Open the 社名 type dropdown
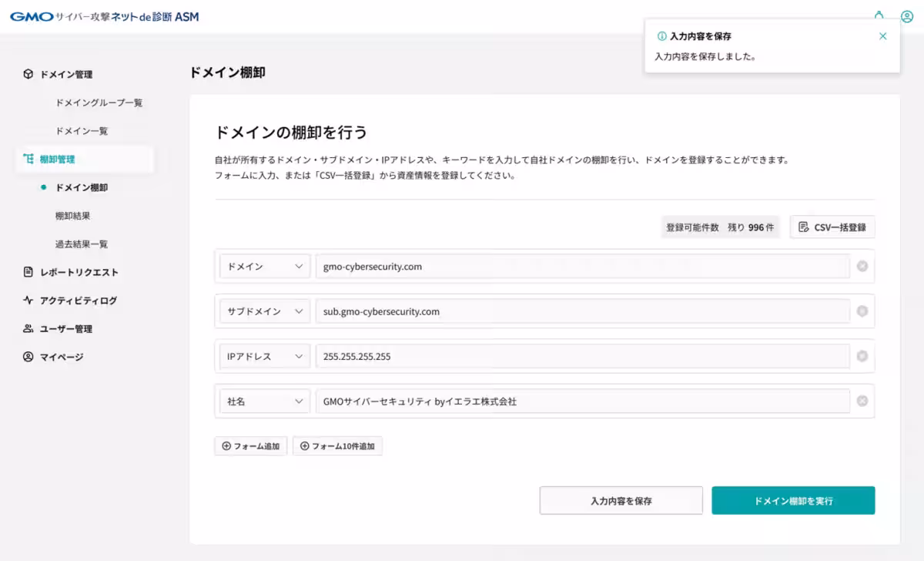The width and height of the screenshot is (924, 561). 264,401
